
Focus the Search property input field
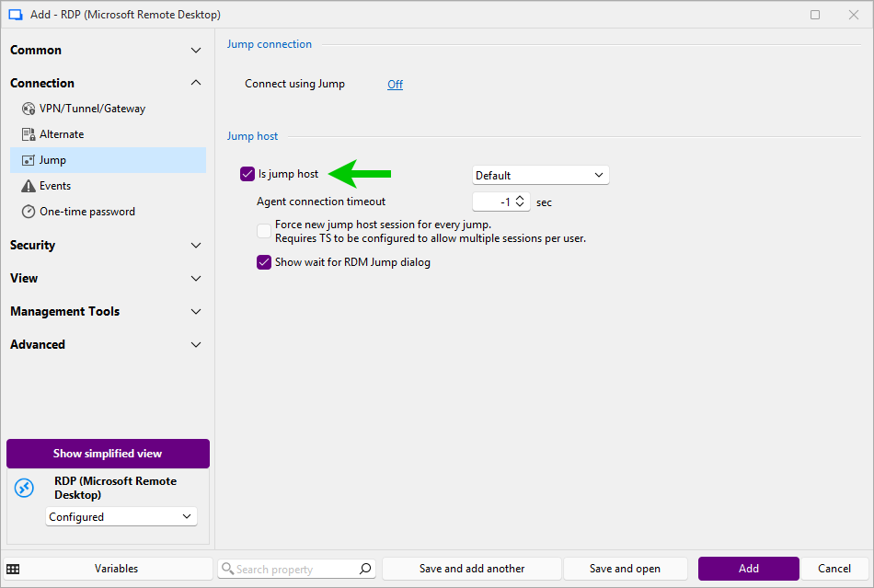pos(294,569)
